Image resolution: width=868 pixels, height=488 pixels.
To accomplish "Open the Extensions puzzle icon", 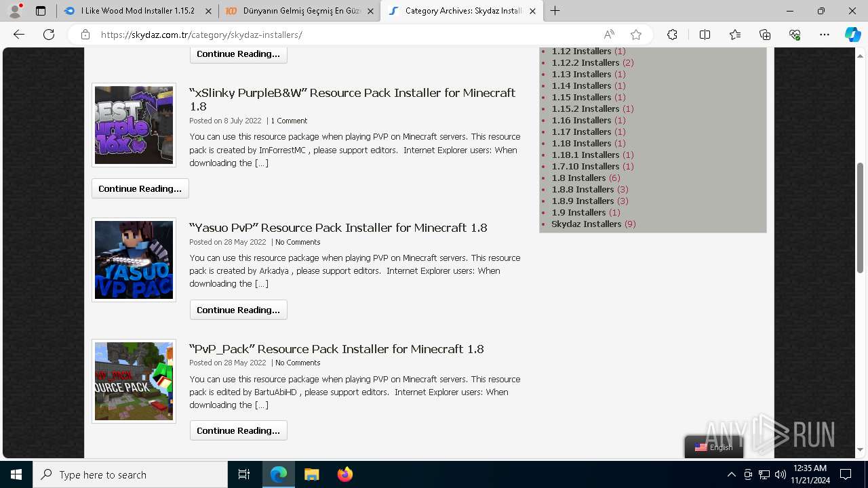I will coord(672,35).
